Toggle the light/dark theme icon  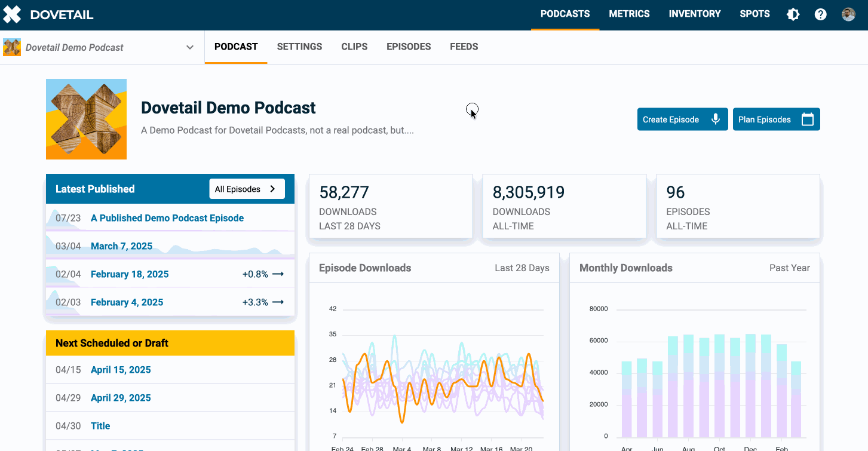point(793,14)
